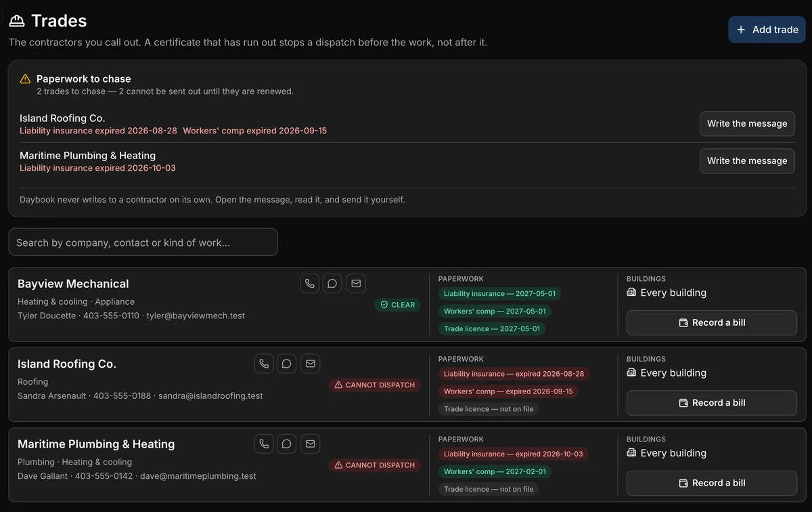The height and width of the screenshot is (512, 812).
Task: Click email tyler@bayviewmech.test
Action: tap(196, 316)
